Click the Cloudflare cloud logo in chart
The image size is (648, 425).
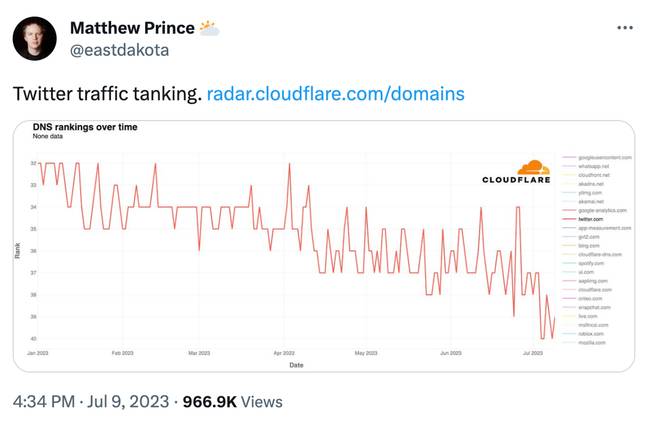[x=534, y=167]
